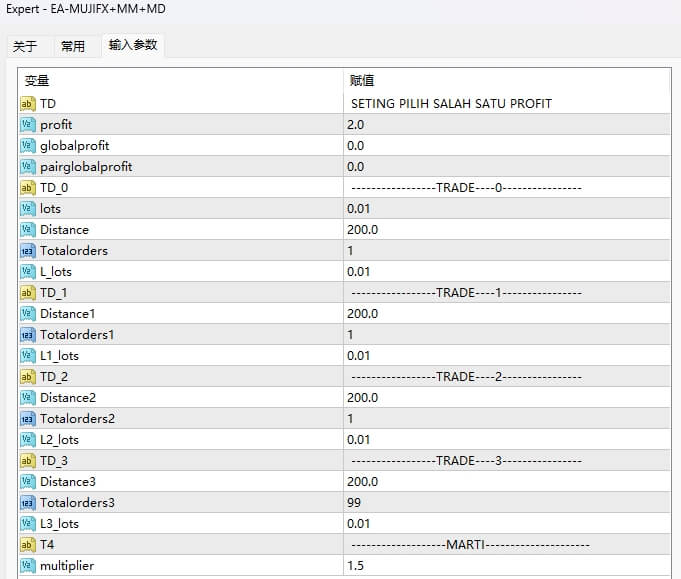
Task: Click the string icon beside TD_1
Action: click(x=28, y=292)
